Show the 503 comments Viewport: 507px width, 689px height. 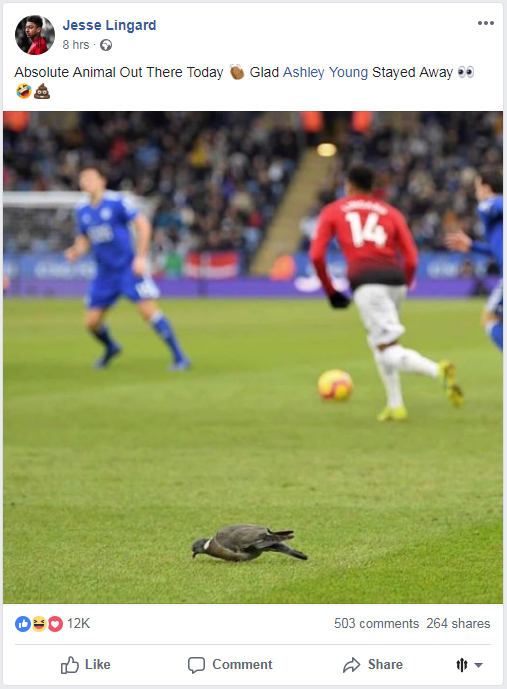pos(377,624)
